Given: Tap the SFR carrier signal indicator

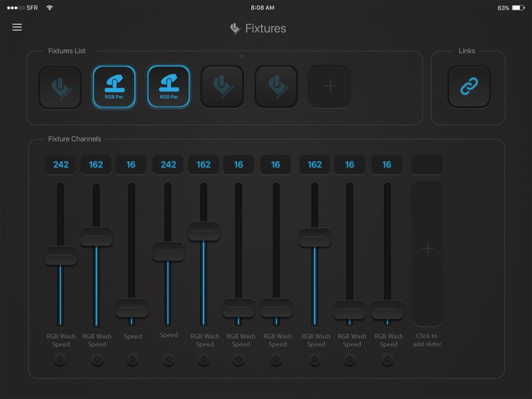Looking at the screenshot, I should 23,8.
